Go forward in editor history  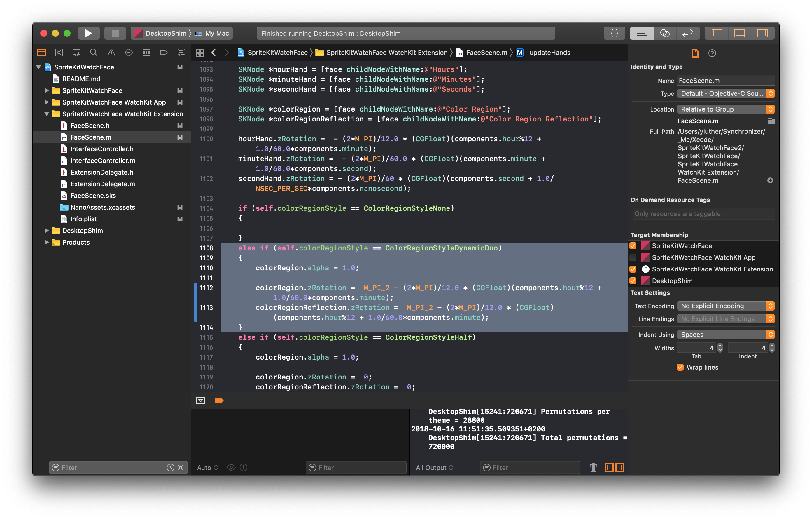pos(227,53)
